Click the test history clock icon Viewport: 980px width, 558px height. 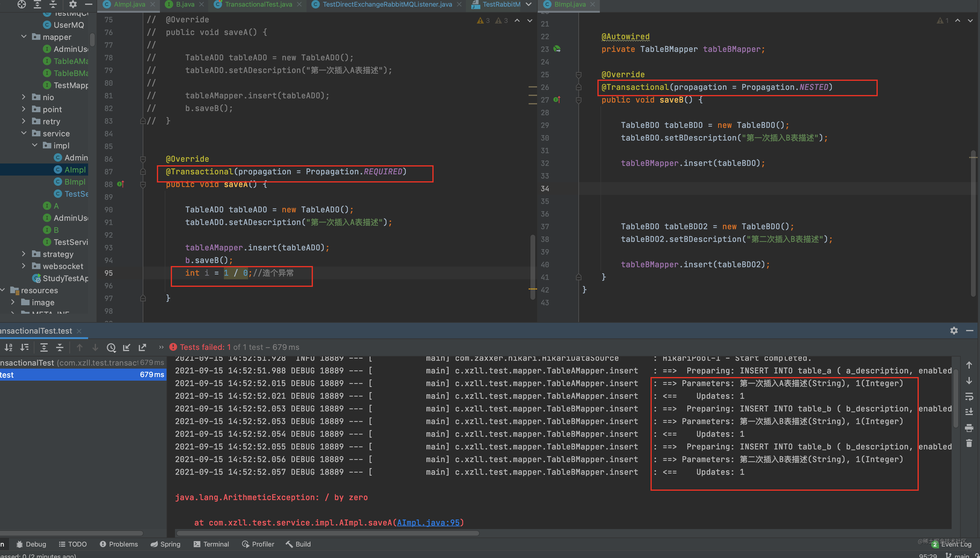111,347
